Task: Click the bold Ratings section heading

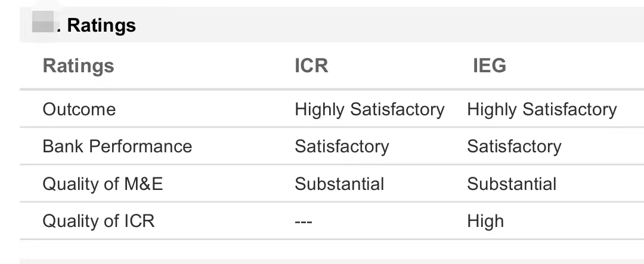Action: 101,25
